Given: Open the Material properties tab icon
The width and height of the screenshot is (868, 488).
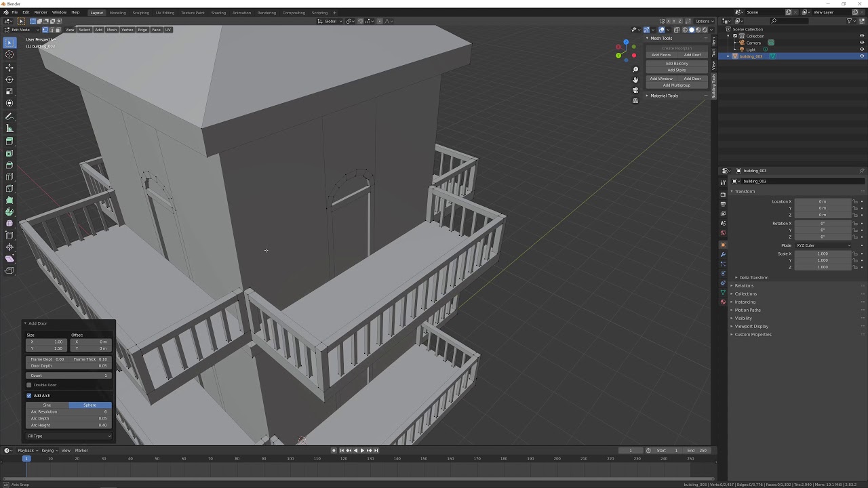Looking at the screenshot, I should (723, 302).
